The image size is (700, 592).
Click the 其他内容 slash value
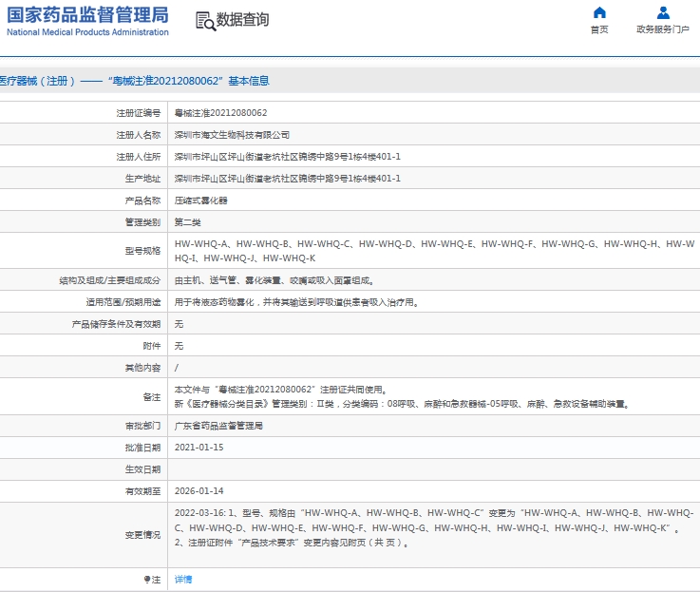pyautogui.click(x=177, y=368)
